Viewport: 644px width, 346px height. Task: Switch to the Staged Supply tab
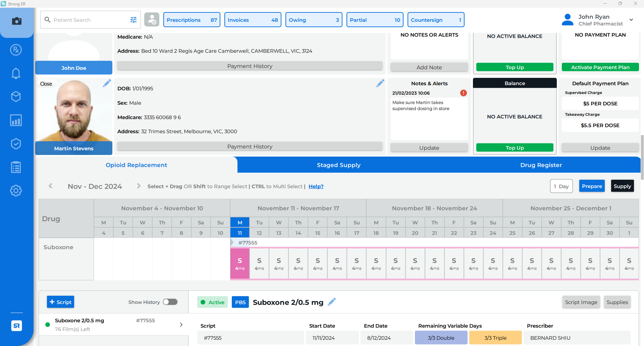point(338,165)
